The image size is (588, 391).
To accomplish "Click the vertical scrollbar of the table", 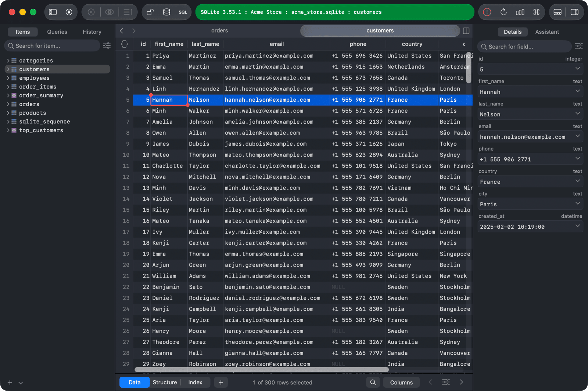I will pyautogui.click(x=469, y=67).
